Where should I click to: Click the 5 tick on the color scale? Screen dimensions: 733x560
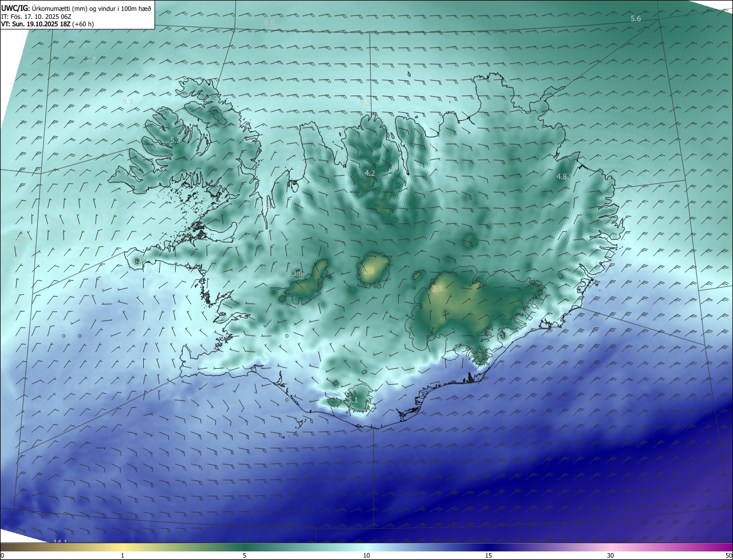tap(245, 555)
